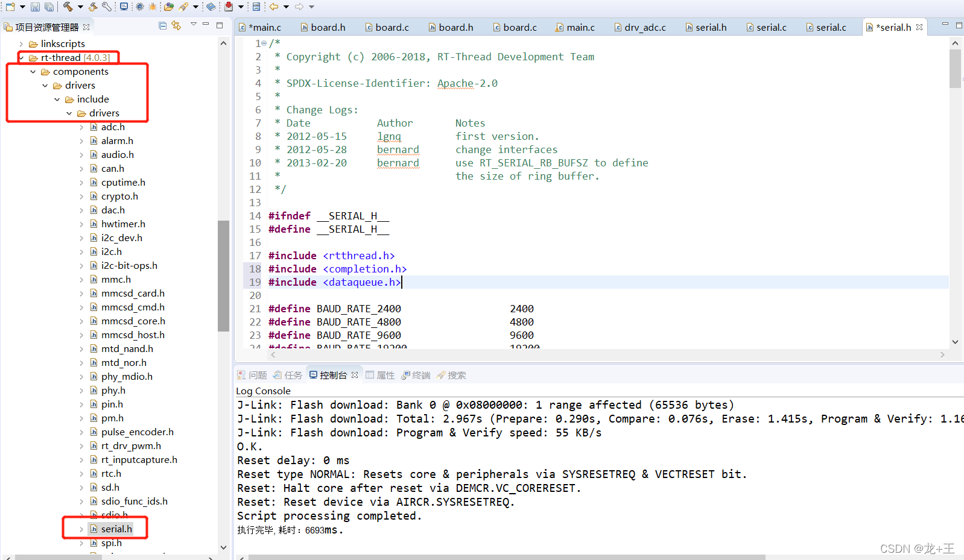Screen dimensions: 964x560
Task: Click the Build hammer icon
Action: point(68,7)
